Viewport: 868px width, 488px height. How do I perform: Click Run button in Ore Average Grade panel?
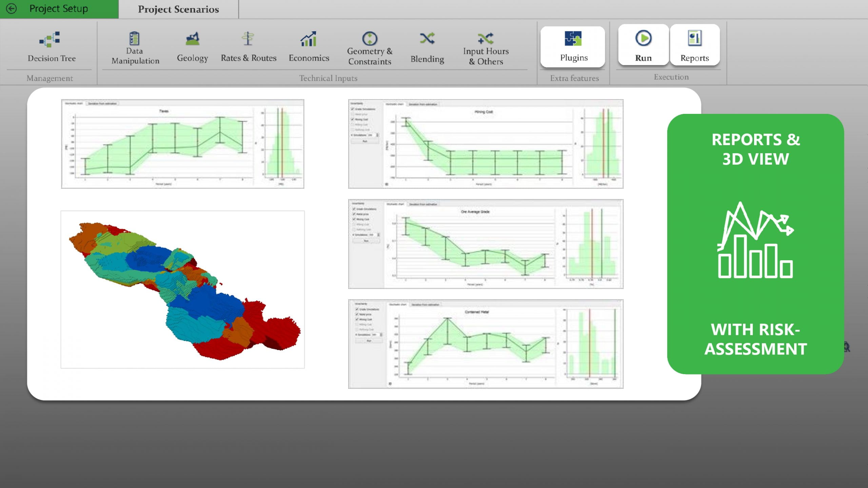tap(366, 241)
